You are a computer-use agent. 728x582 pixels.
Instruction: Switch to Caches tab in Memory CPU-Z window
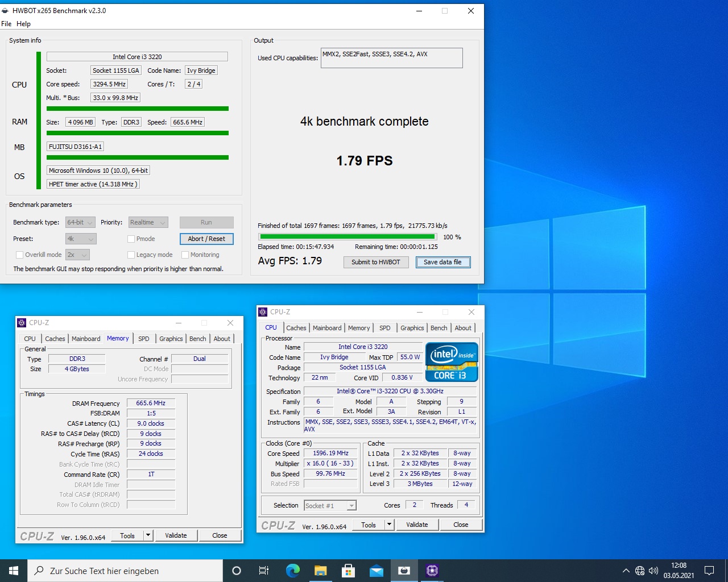(55, 339)
